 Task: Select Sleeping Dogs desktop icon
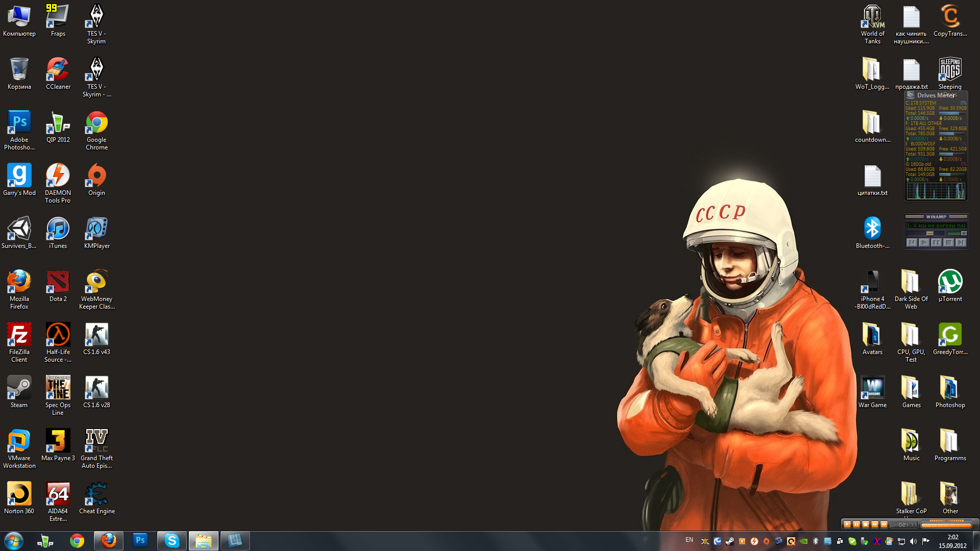click(x=950, y=74)
